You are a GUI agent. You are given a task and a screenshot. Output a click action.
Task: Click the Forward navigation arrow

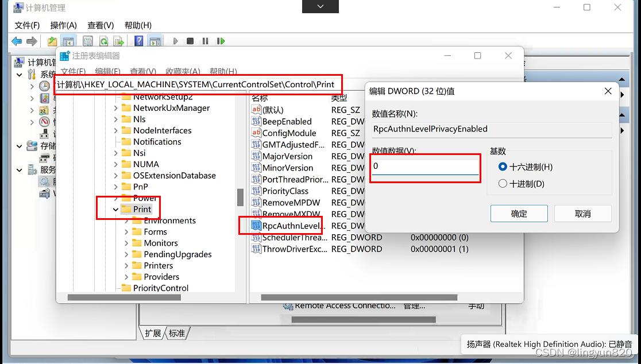pos(32,41)
